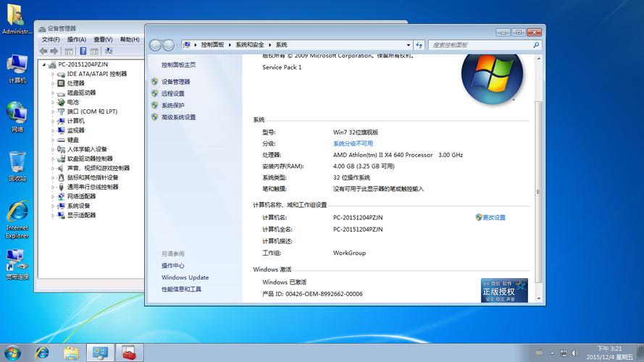
Task: Click the network tray icon
Action: [x=564, y=353]
